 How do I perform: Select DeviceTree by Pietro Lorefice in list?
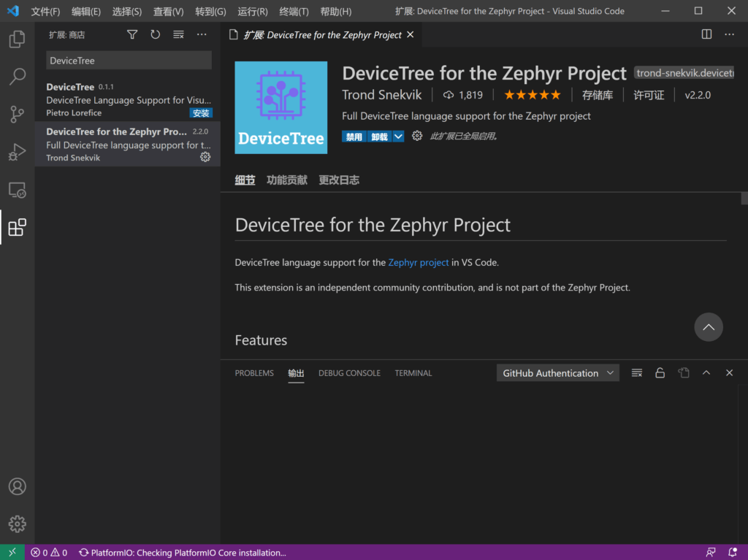point(127,99)
